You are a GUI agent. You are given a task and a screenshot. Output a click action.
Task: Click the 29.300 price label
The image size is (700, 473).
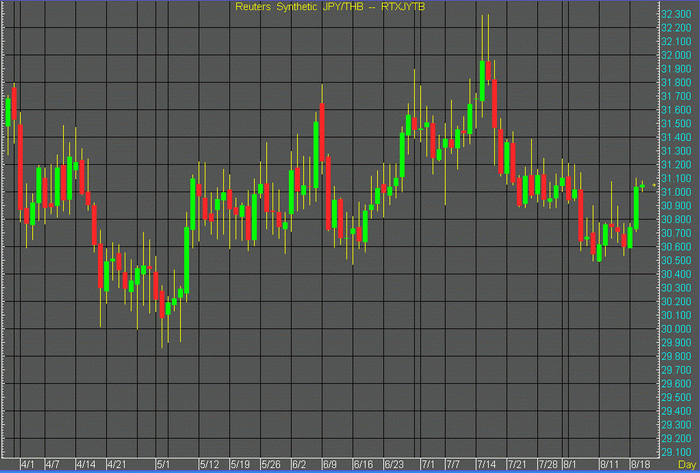click(x=676, y=425)
